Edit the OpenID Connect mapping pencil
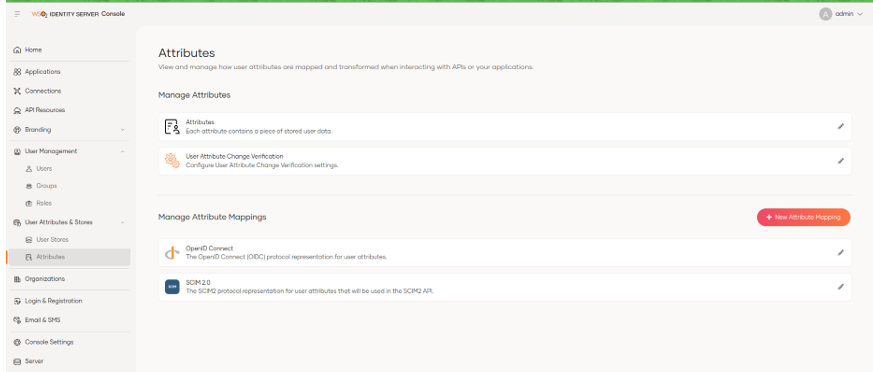The height and width of the screenshot is (372, 873). pyautogui.click(x=841, y=253)
